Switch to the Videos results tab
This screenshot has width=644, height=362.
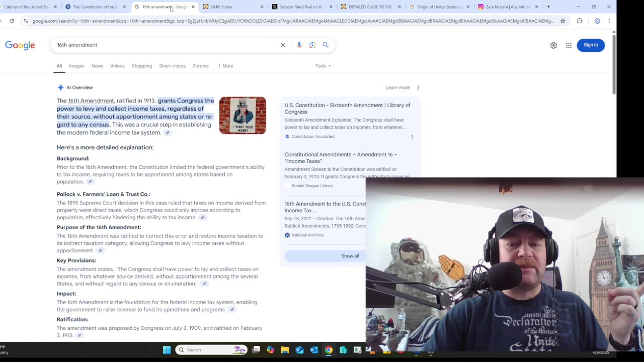[x=117, y=66]
